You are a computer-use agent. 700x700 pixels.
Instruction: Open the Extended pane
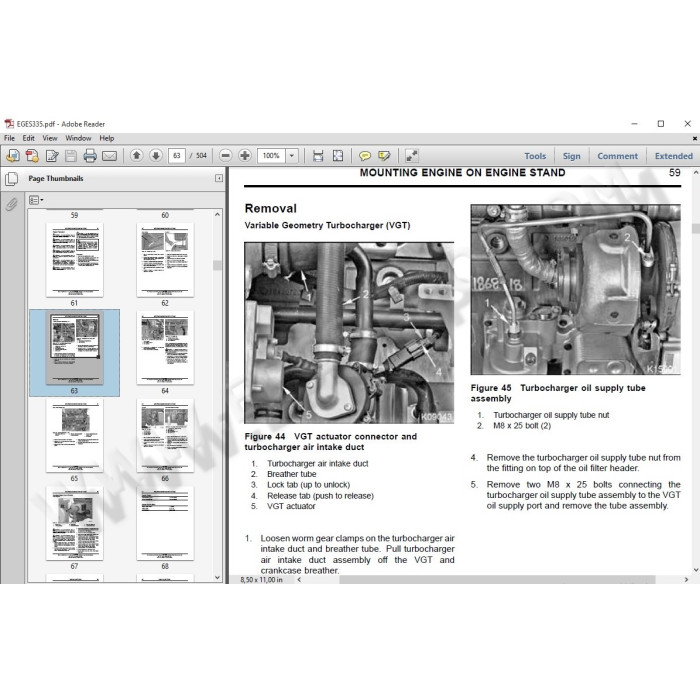coord(674,156)
